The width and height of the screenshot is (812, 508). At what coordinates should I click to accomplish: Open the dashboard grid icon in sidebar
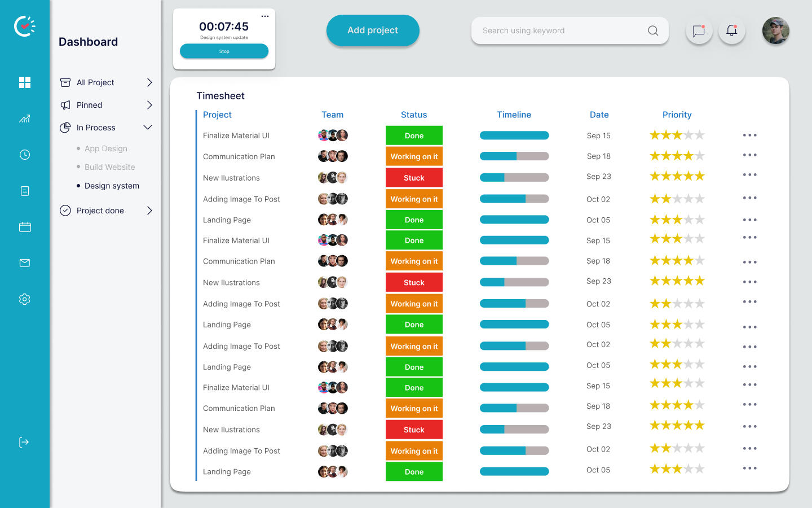click(x=25, y=82)
